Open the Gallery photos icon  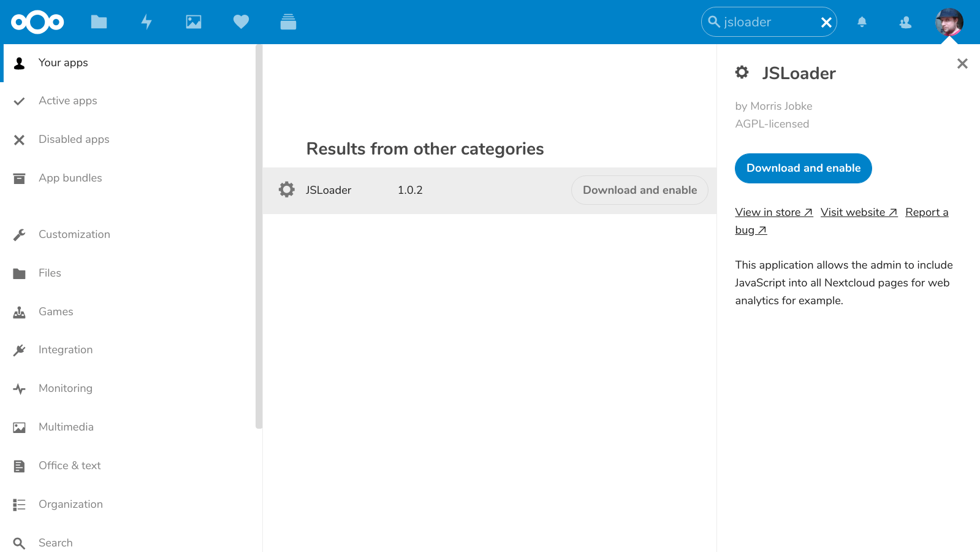[194, 22]
